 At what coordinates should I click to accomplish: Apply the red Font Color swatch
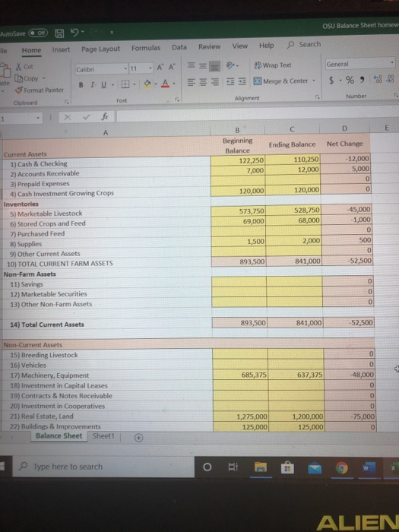tap(165, 83)
